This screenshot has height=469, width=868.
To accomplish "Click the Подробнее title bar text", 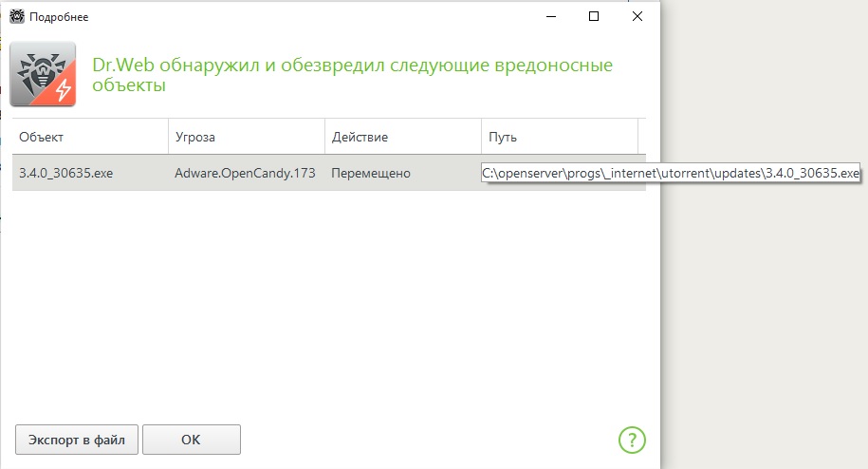I will coord(61,16).
